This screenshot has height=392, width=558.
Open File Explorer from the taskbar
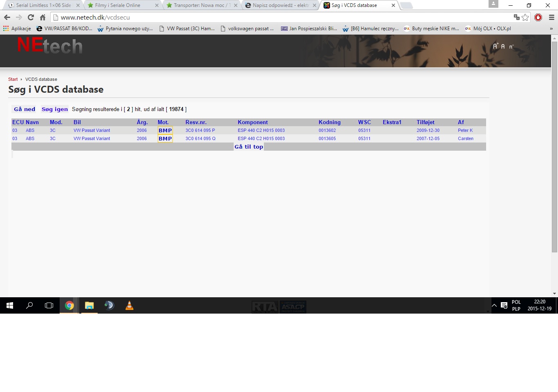pos(89,305)
